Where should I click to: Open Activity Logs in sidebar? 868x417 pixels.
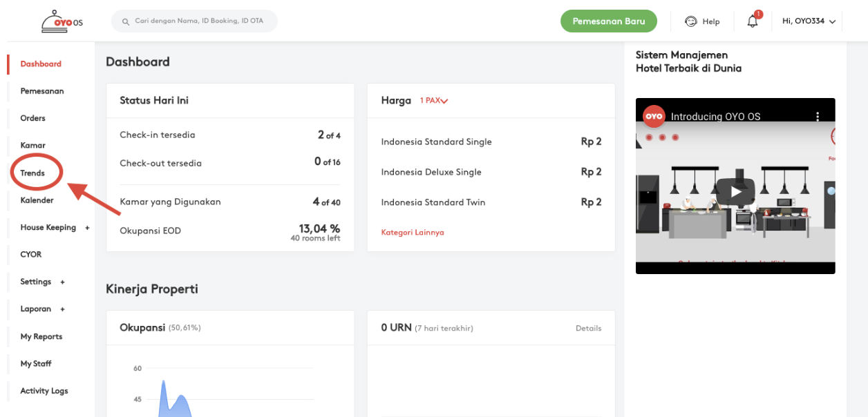[x=44, y=391]
